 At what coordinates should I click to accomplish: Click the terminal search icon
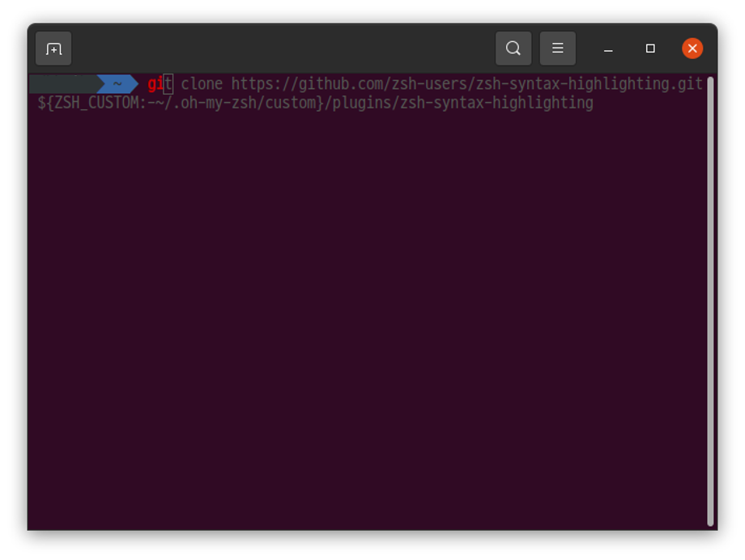tap(513, 49)
